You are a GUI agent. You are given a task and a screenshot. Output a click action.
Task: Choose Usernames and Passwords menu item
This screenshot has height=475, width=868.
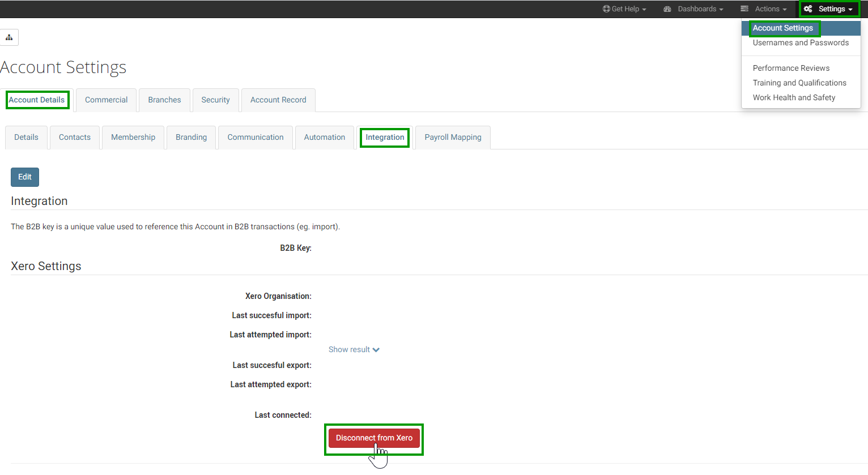[x=800, y=43]
